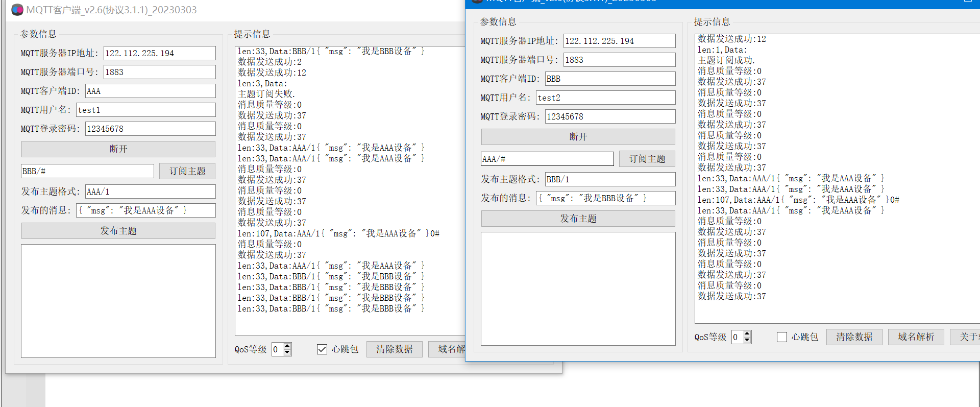Open 域名解析 in the BBB client window
The width and height of the screenshot is (980, 407).
coord(916,337)
